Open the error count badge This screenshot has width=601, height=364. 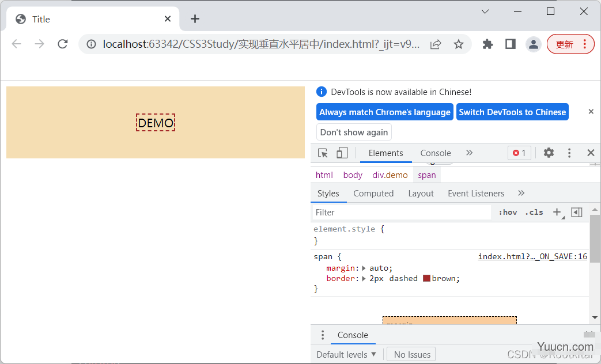(519, 153)
